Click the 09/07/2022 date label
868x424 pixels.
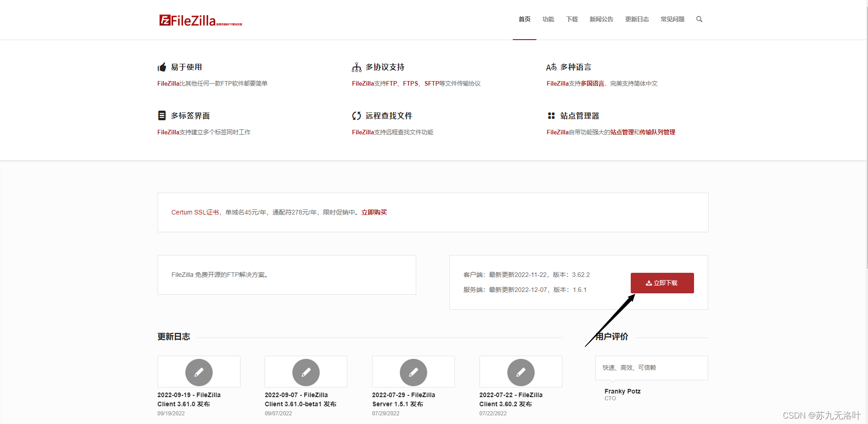pos(278,414)
